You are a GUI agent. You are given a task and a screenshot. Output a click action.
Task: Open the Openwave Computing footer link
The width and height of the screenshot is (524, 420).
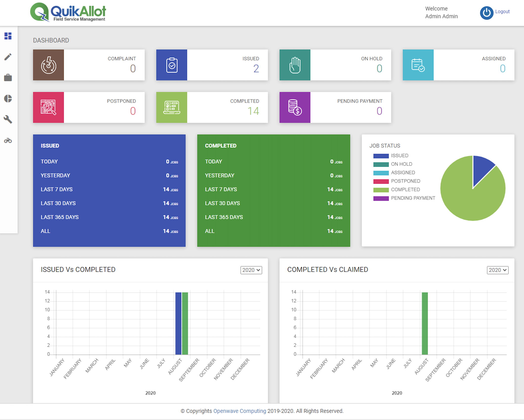240,411
